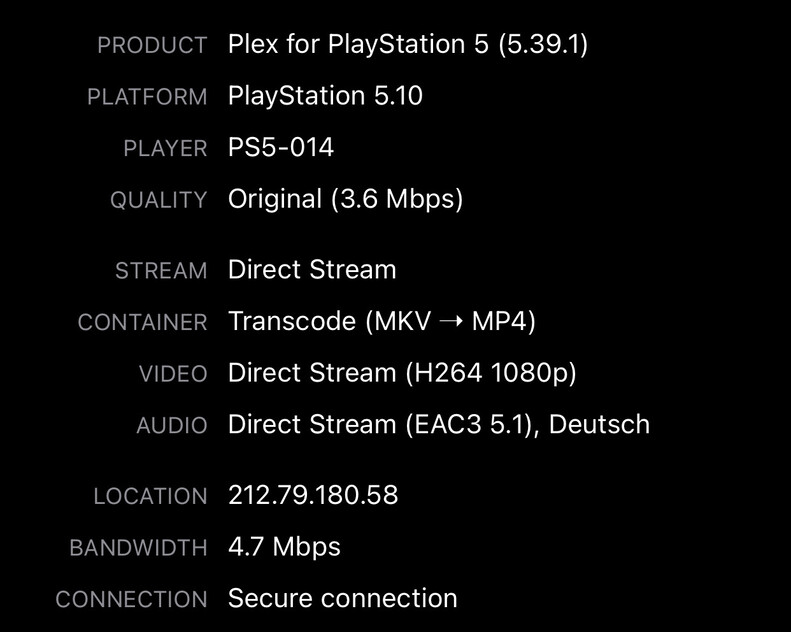Click the Plex for PlayStation 5 product value
791x632 pixels.
408,45
